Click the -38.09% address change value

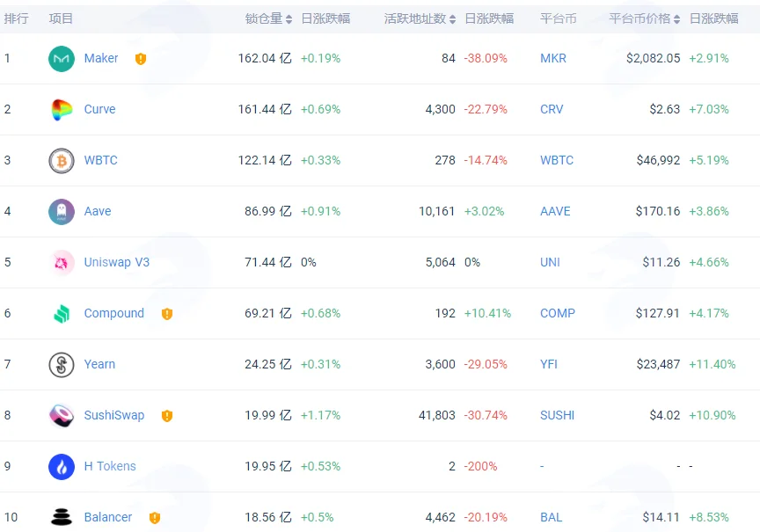pyautogui.click(x=486, y=58)
